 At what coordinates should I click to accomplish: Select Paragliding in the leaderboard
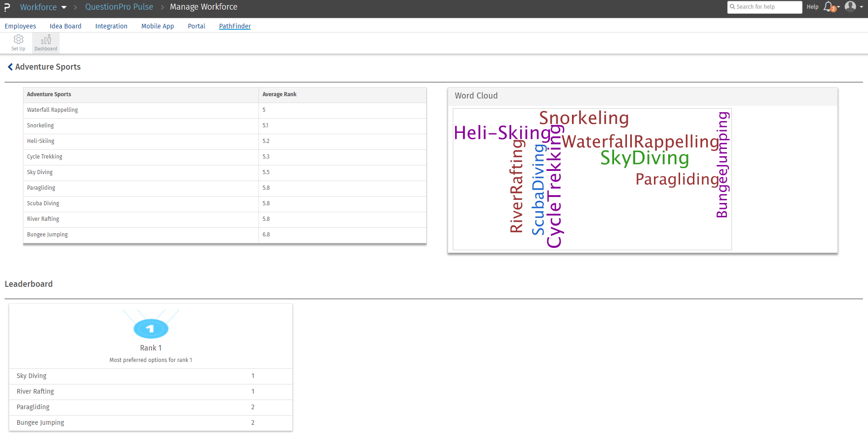tap(151, 407)
